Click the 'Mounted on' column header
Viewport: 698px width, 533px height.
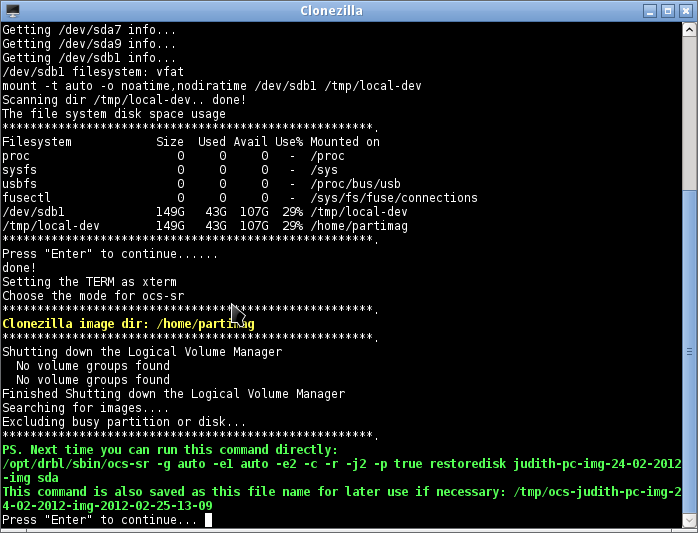tap(345, 142)
